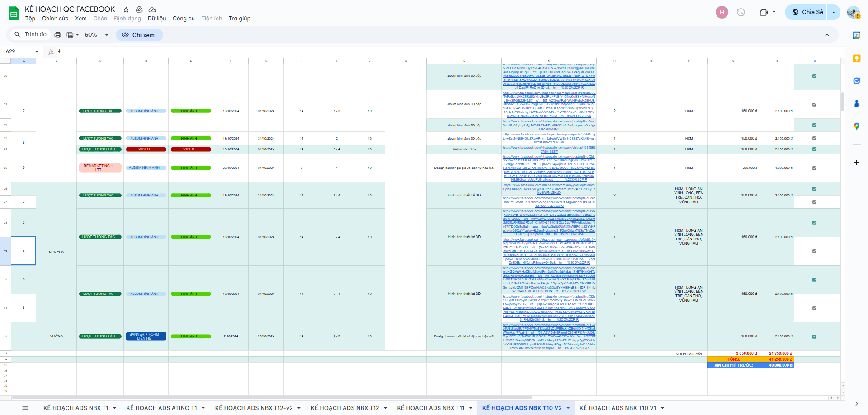Click the Chỉ xem view-only button
Viewport: 868px width, 415px height.
(x=139, y=35)
